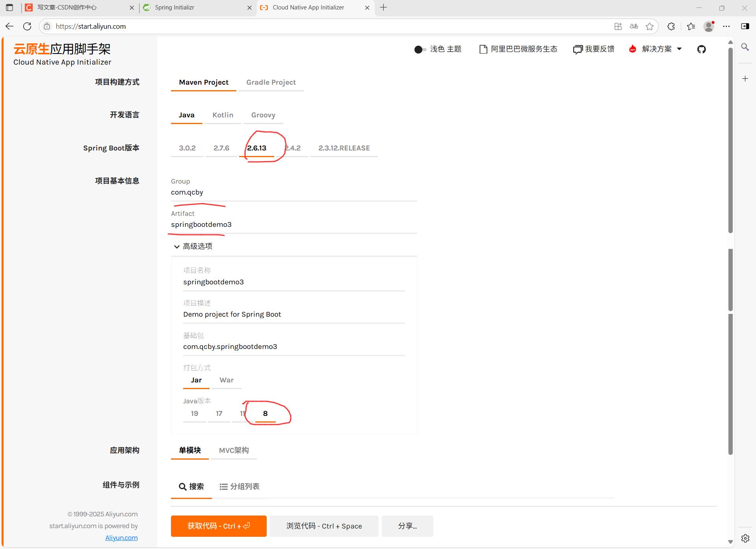Select Java as language
The image size is (756, 549).
pyautogui.click(x=186, y=115)
